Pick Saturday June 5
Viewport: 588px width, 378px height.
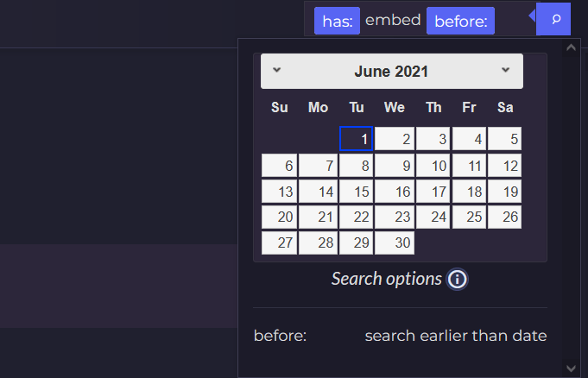click(504, 139)
